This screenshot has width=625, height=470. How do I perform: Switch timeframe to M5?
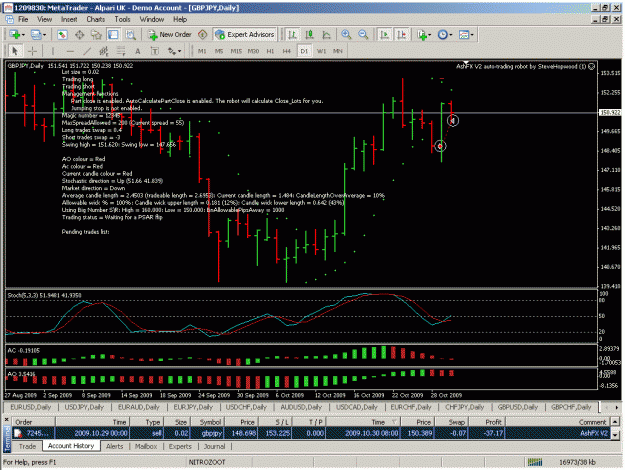click(219, 51)
